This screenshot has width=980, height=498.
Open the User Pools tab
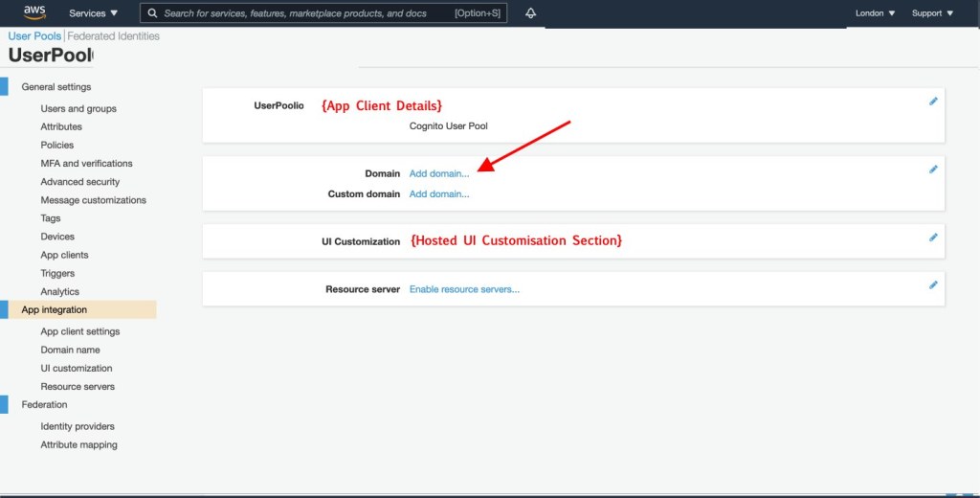(34, 36)
